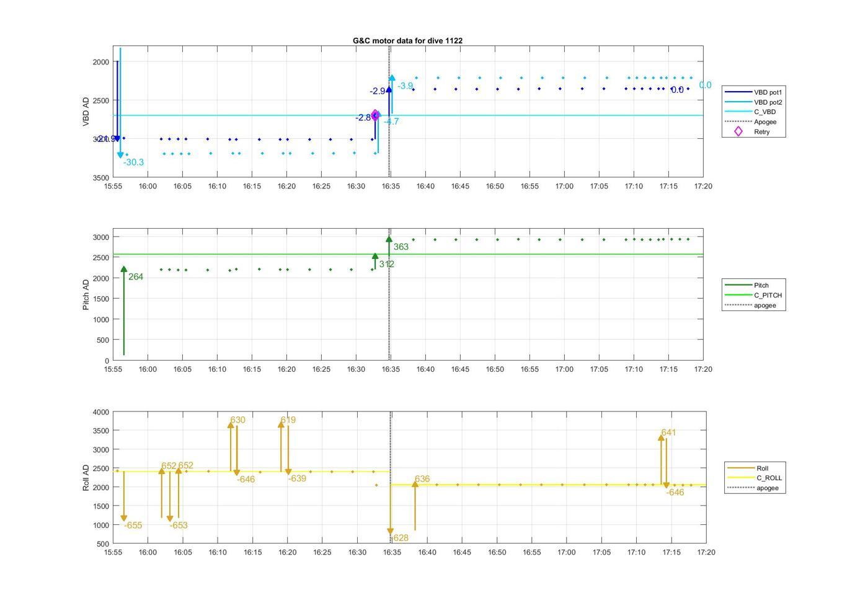Select 'VBD pot2' legend entry
868x611 pixels.
(x=768, y=102)
